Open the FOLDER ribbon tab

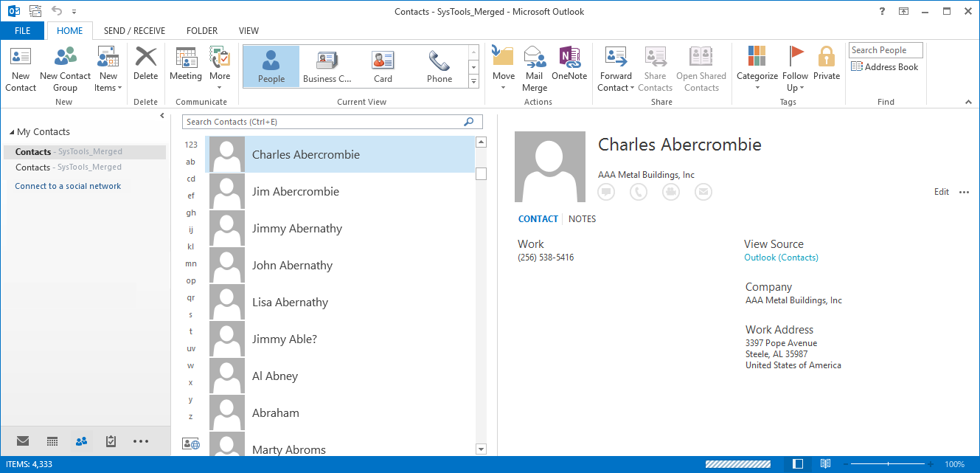point(202,31)
